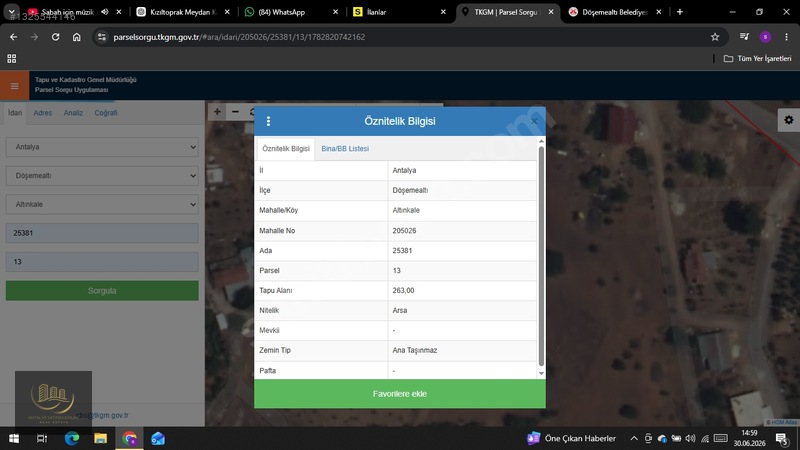Screen dimensions: 800x450
Task: Open File Explorer from taskbar
Action: 101,438
